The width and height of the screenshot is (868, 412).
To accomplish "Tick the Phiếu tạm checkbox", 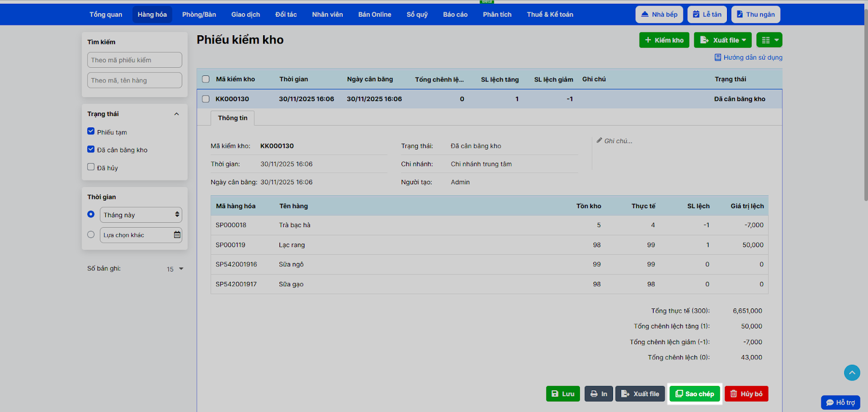I will tap(91, 131).
